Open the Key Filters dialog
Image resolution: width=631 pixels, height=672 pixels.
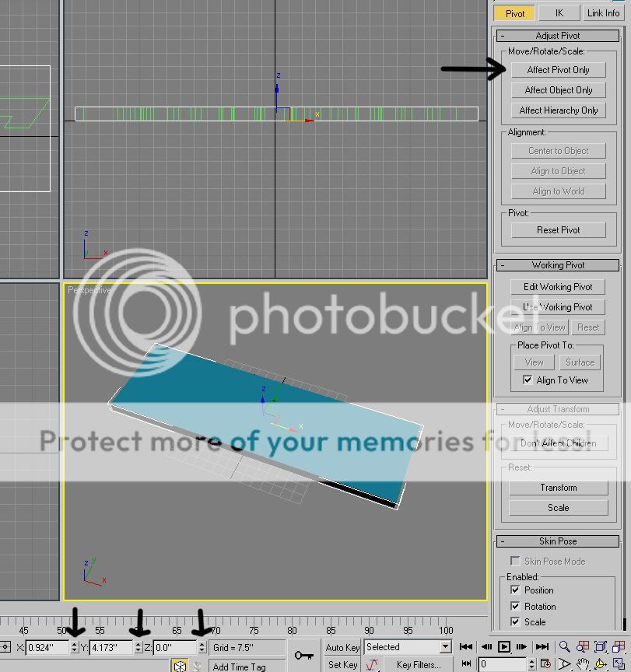pyautogui.click(x=418, y=665)
